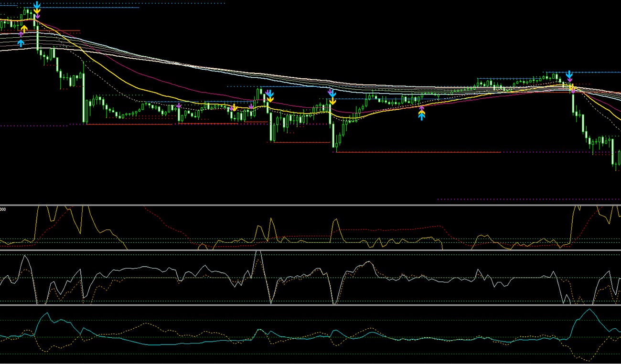Screen dimensions: 621x364
Task: Select the purple up arrow atop the mid-chart buy stack
Action: pos(421,108)
